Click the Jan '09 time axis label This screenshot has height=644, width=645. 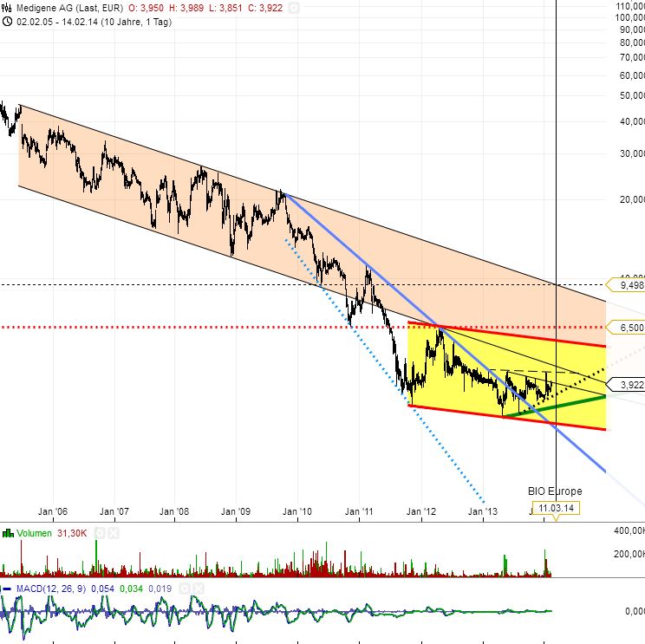click(x=236, y=511)
